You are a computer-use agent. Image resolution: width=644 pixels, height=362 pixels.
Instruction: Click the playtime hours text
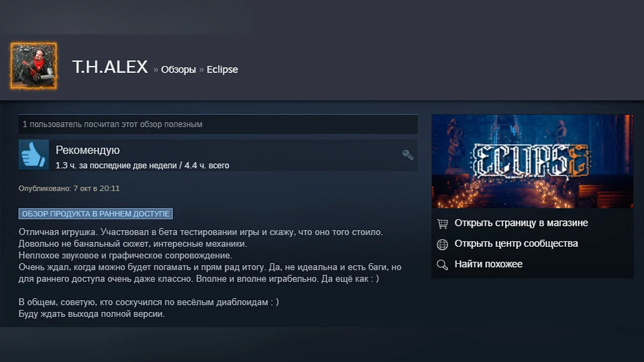click(142, 165)
